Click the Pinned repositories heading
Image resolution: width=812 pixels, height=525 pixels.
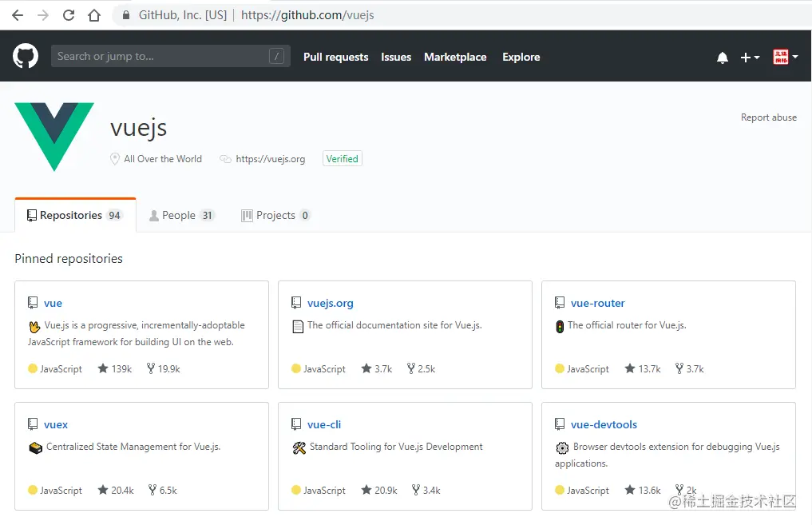69,259
